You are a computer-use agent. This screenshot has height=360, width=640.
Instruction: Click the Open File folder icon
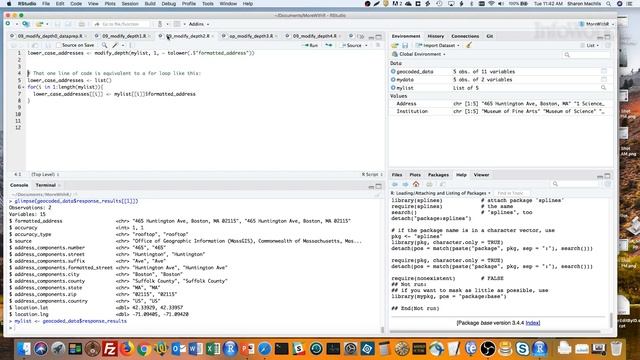pyautogui.click(x=39, y=24)
